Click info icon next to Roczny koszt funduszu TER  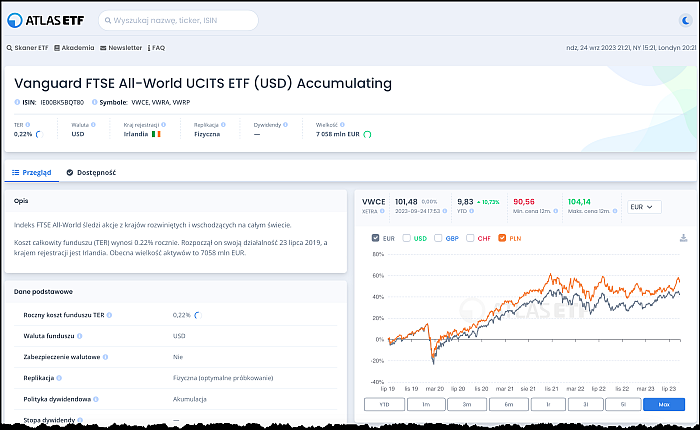(109, 315)
